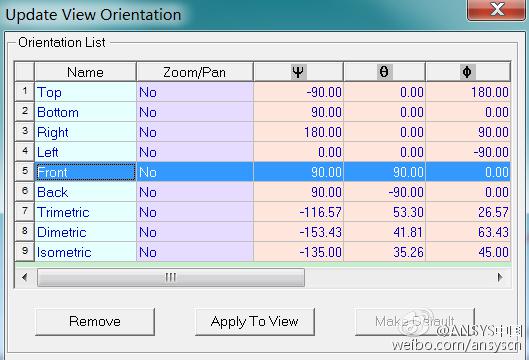Screen dimensions: 529x360
Task: Click the Psi column header
Action: pyautogui.click(x=298, y=72)
